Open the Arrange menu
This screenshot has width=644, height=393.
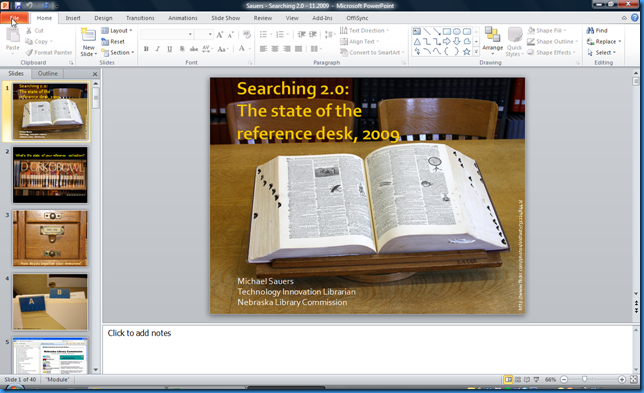pyautogui.click(x=492, y=41)
